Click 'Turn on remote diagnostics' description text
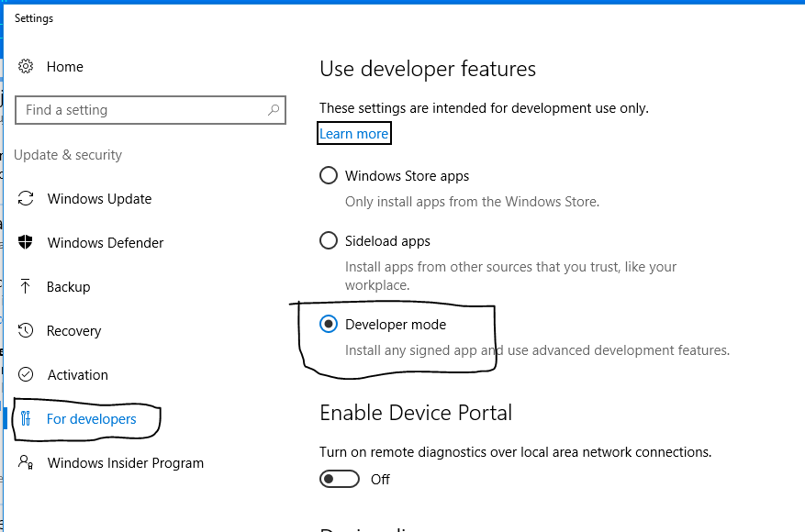Viewport: 805px width, 532px height. point(516,452)
